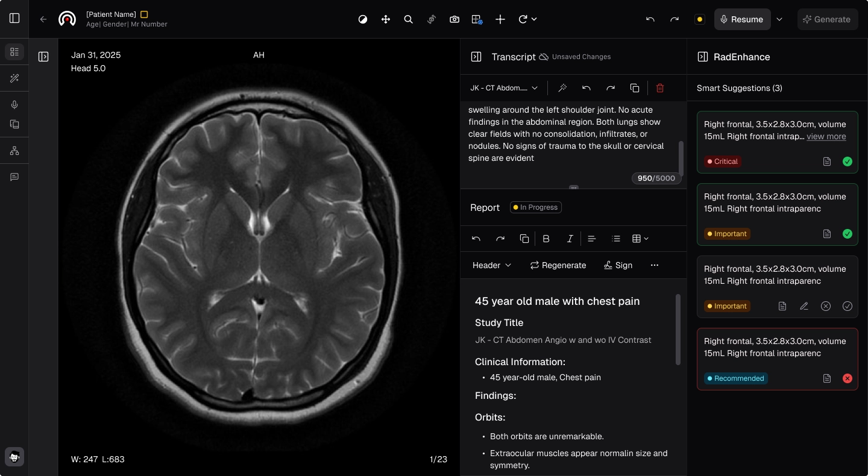
Task: Open the JK - CT Abdom template dropdown
Action: coord(505,88)
